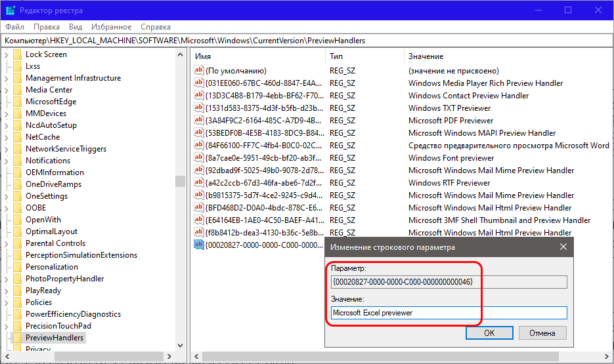
Task: Click icon of {53BEDF0B-4E5B-4183 value
Action: tap(199, 133)
